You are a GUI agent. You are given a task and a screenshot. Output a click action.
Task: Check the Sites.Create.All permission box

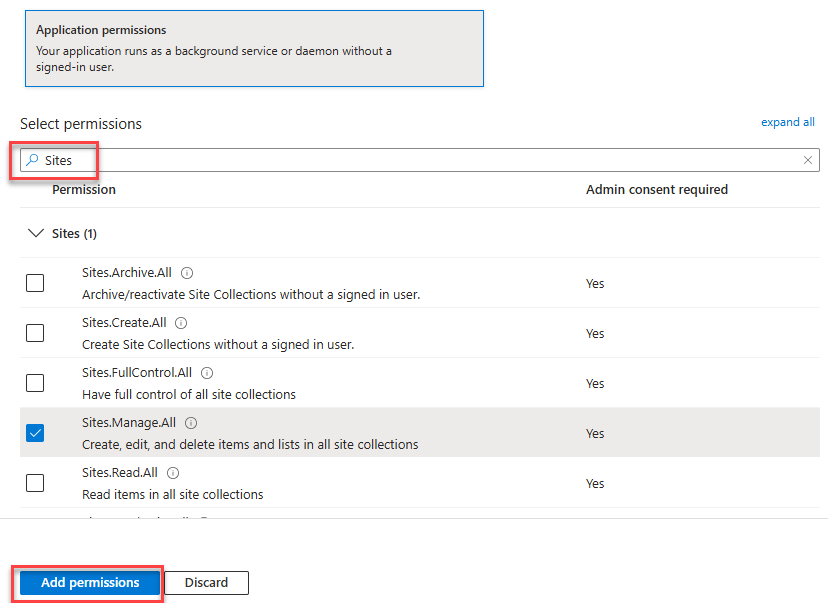click(x=35, y=333)
